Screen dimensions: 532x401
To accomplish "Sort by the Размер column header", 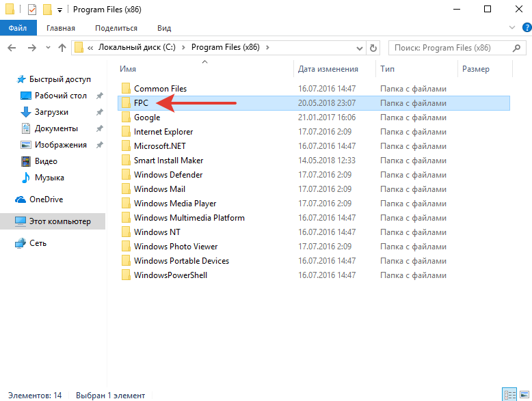I will point(476,69).
